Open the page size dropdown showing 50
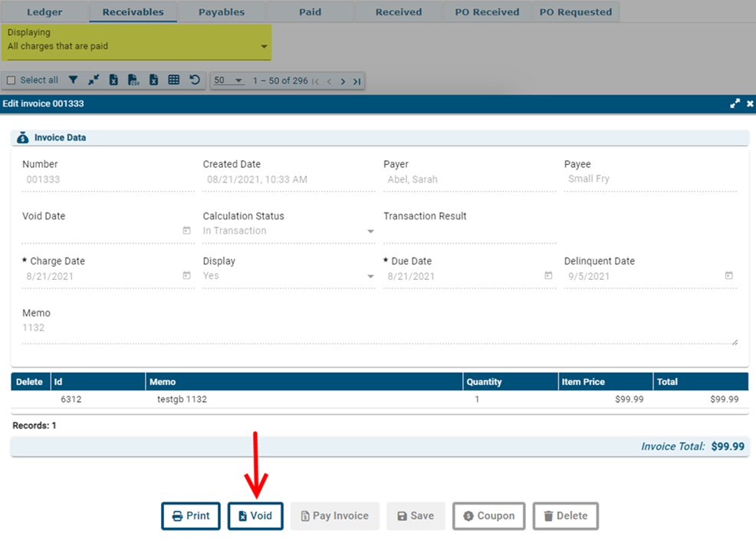 pos(228,81)
